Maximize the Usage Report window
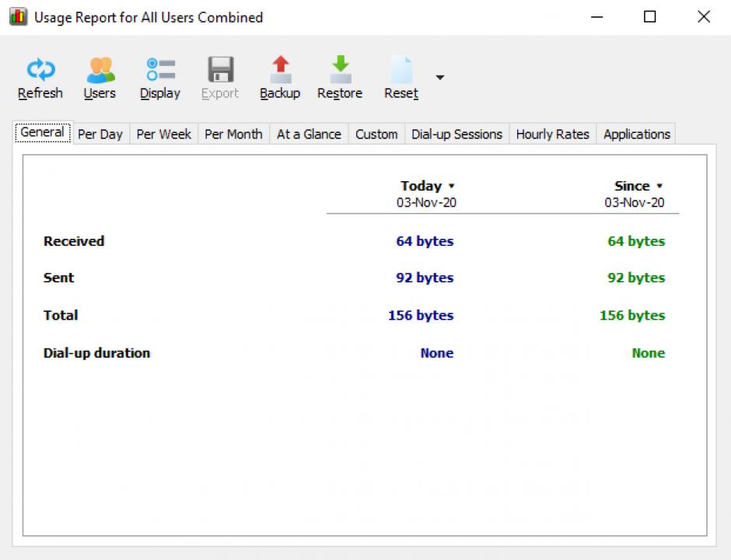Viewport: 731px width, 560px height. tap(650, 17)
